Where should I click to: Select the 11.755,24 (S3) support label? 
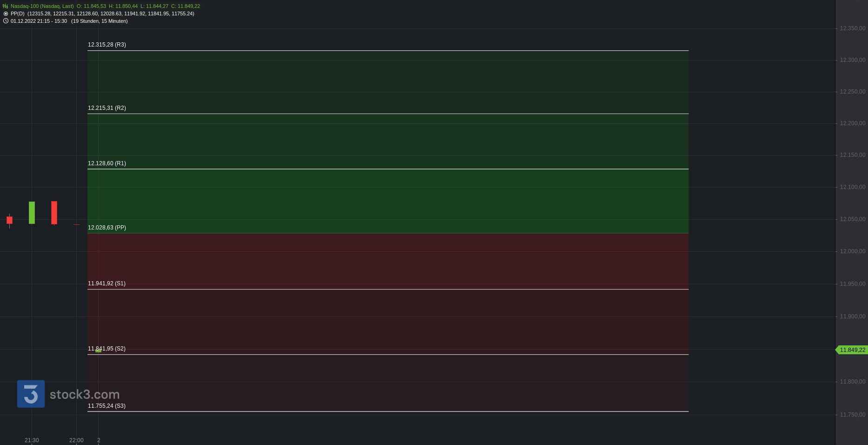pyautogui.click(x=107, y=406)
